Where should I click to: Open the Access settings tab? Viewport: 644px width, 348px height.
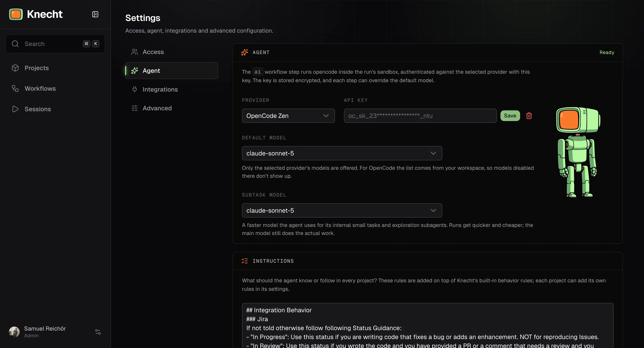point(172,52)
